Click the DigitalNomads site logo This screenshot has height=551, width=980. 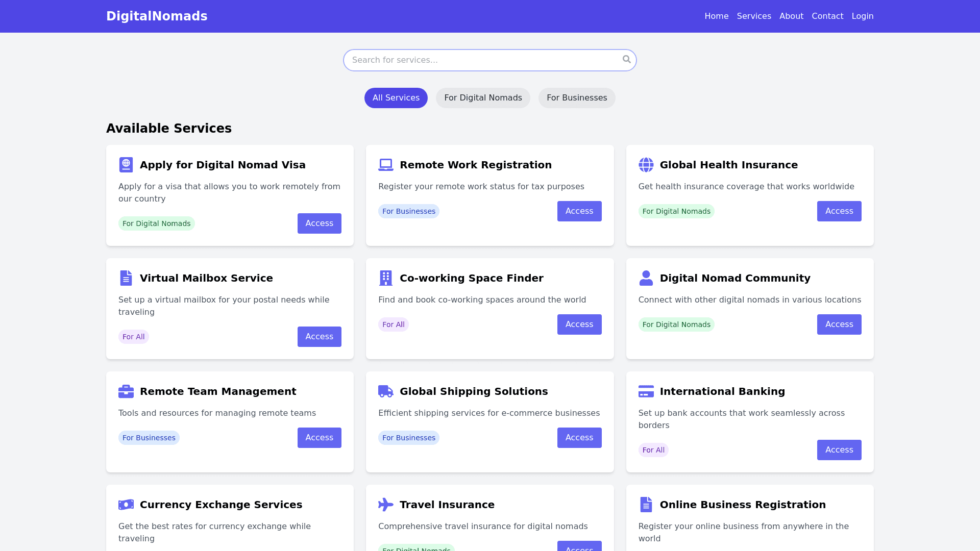pos(157,16)
